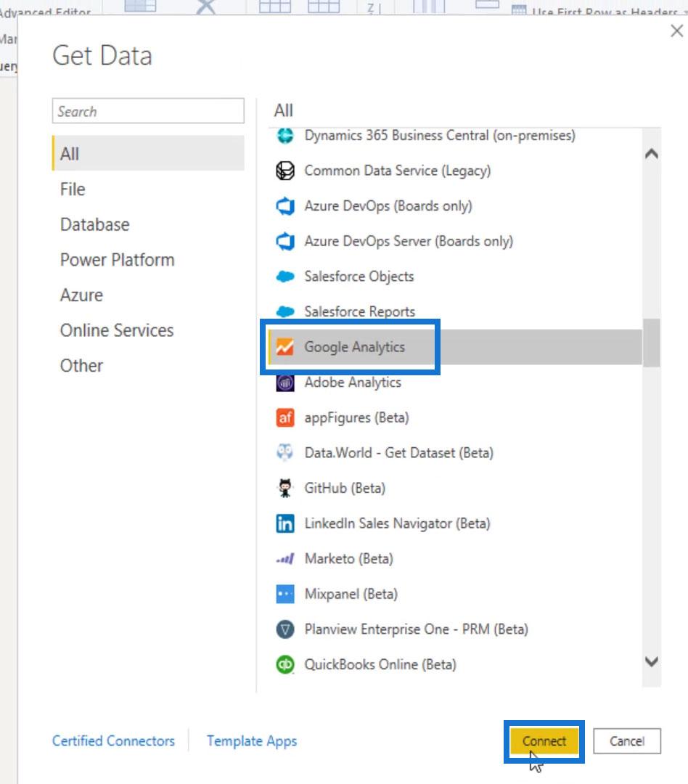Image resolution: width=688 pixels, height=784 pixels.
Task: Open the Database category
Action: click(x=94, y=225)
